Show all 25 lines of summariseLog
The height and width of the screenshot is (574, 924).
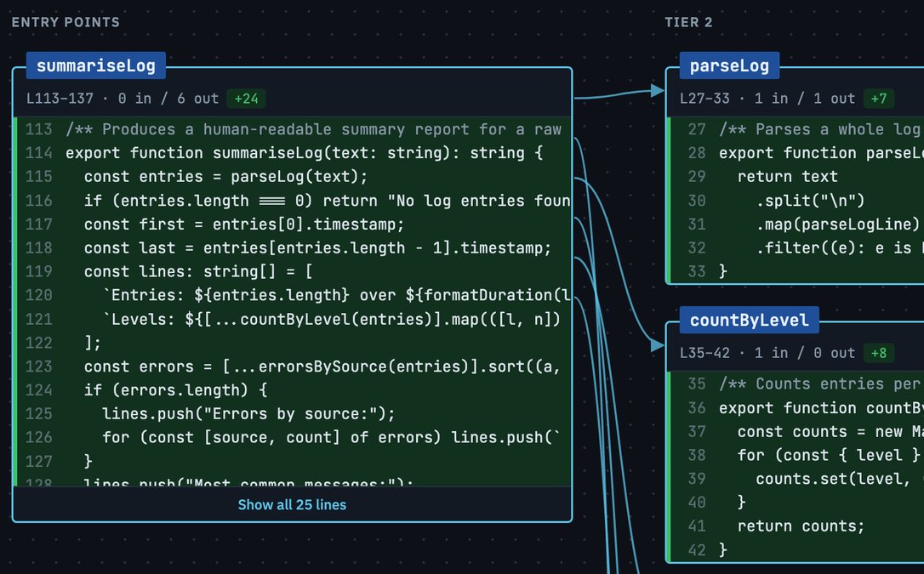point(292,504)
